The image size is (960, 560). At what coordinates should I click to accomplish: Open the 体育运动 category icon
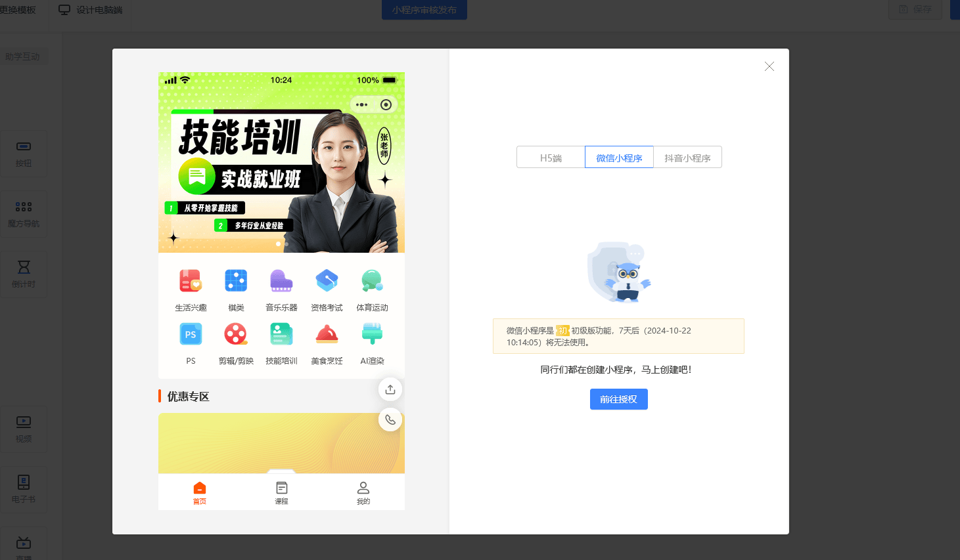coord(372,281)
